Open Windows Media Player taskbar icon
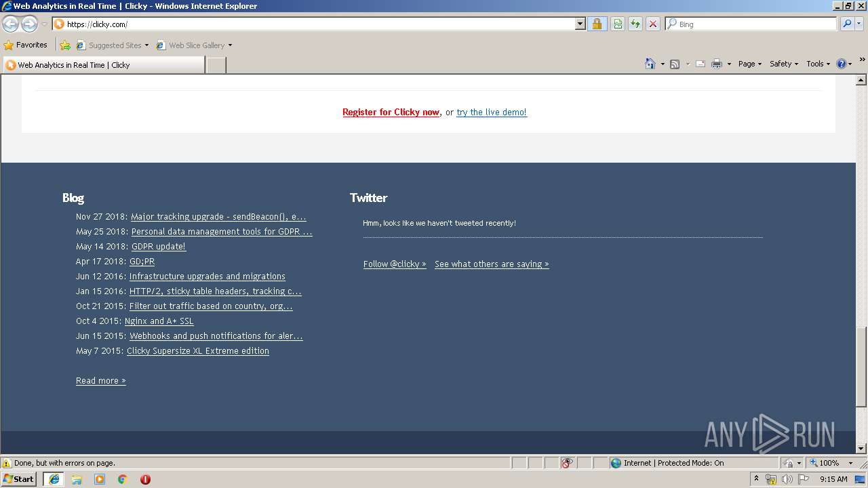The width and height of the screenshot is (868, 488). 100,479
